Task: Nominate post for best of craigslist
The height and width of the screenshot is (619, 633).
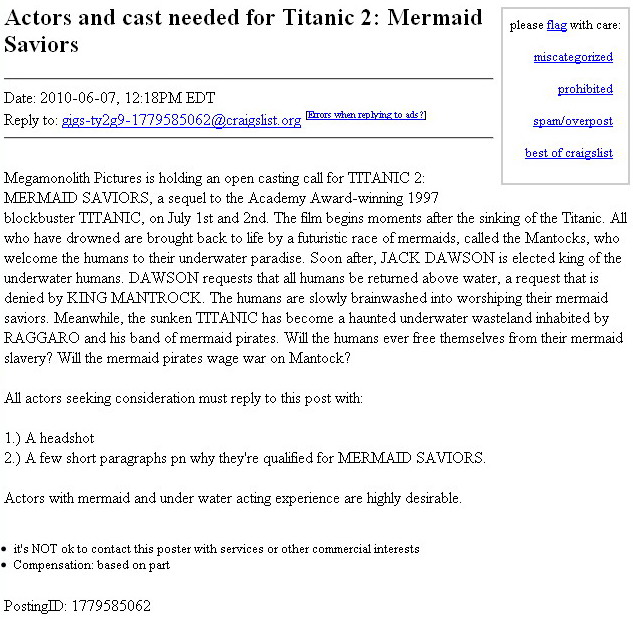Action: click(x=569, y=153)
